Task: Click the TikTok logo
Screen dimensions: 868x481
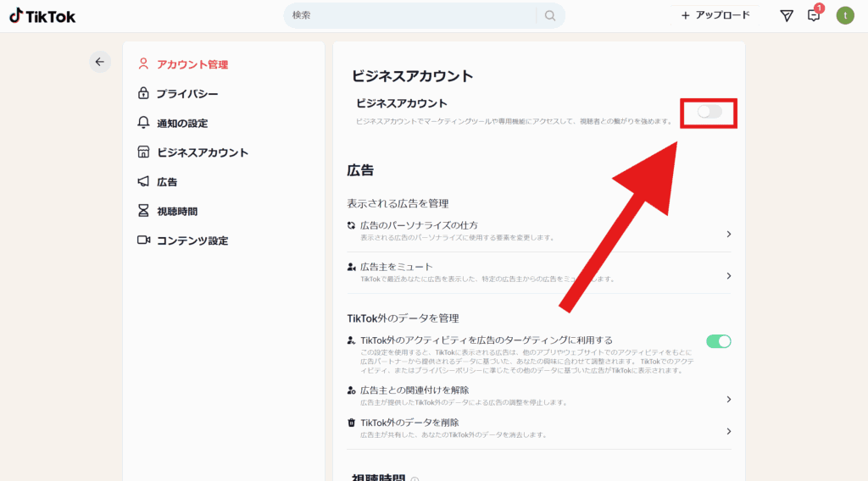Action: (x=42, y=16)
